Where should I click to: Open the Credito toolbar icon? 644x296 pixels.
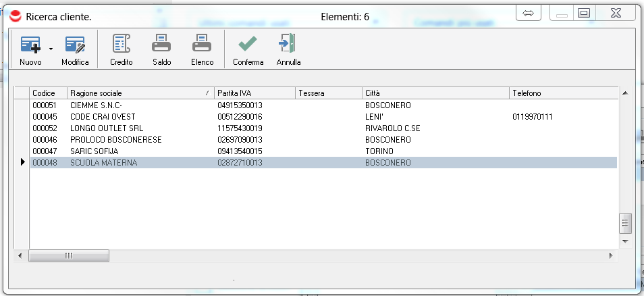pos(122,45)
